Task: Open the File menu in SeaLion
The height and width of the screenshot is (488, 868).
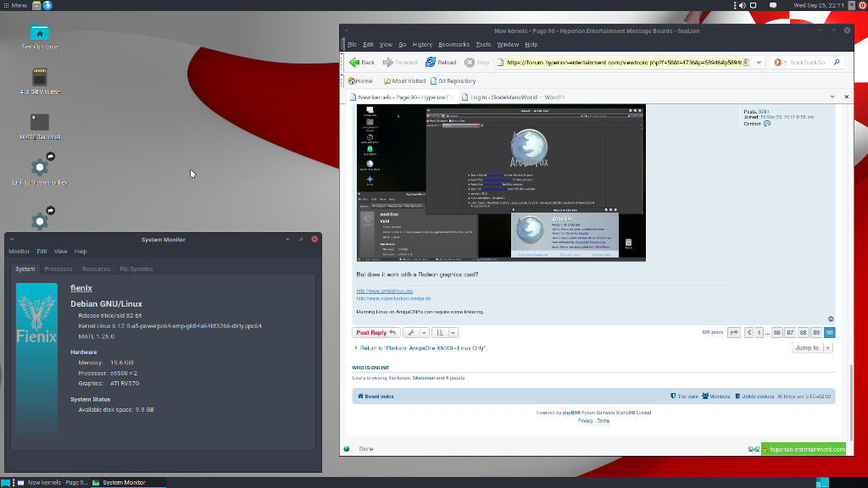Action: 352,45
